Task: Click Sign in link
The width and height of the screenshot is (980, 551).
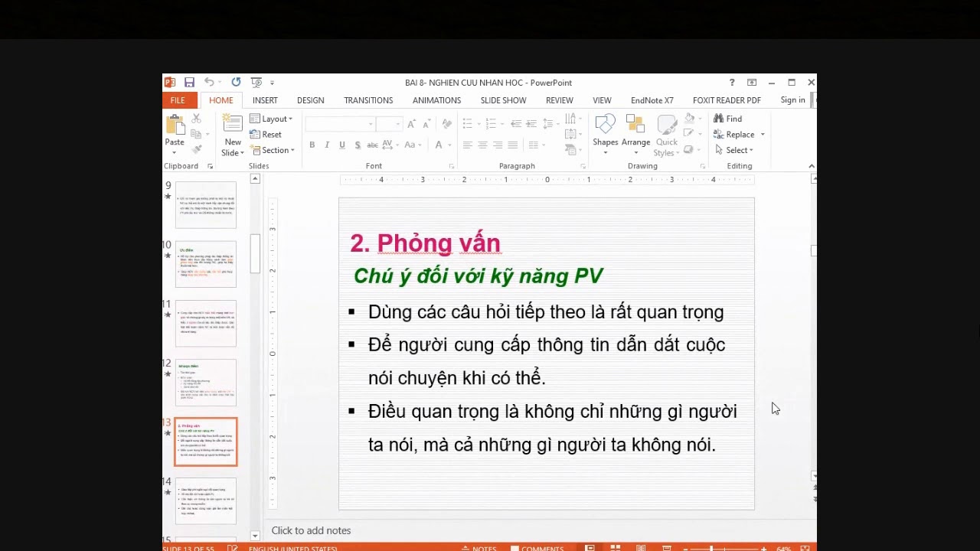Action: click(x=792, y=100)
